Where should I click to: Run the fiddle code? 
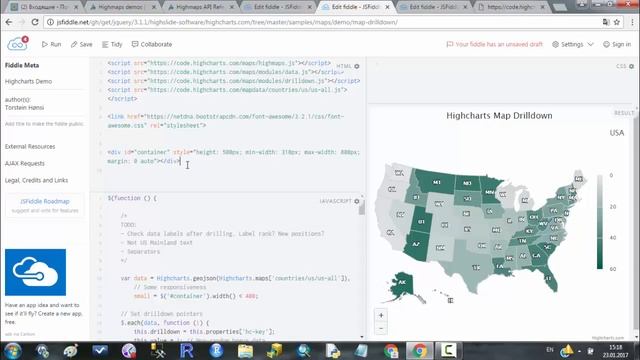(51, 44)
